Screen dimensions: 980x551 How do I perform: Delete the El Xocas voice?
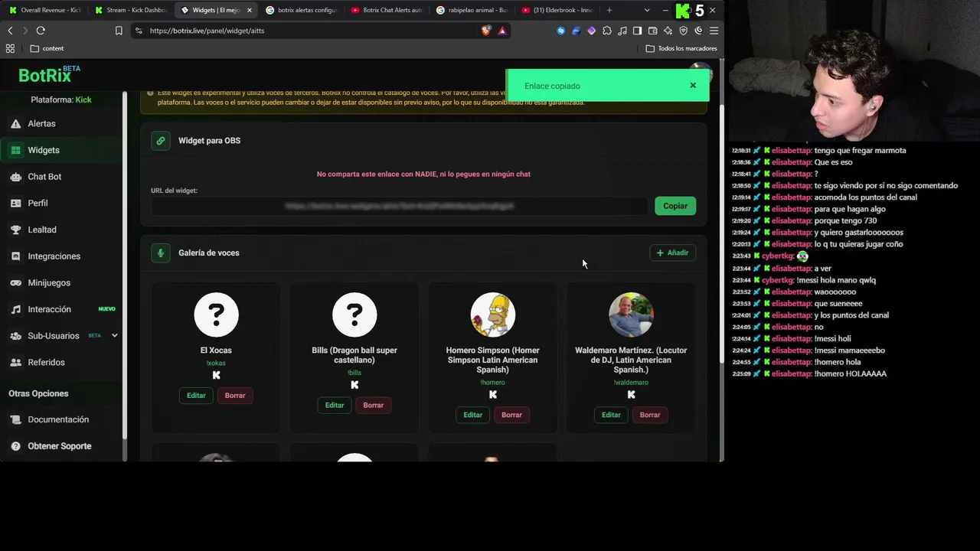[x=235, y=396]
